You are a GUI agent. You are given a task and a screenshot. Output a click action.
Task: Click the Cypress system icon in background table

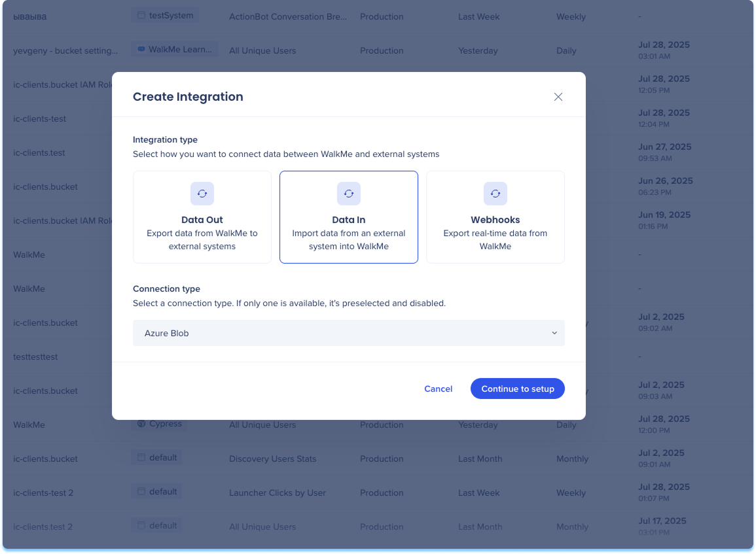tap(141, 423)
